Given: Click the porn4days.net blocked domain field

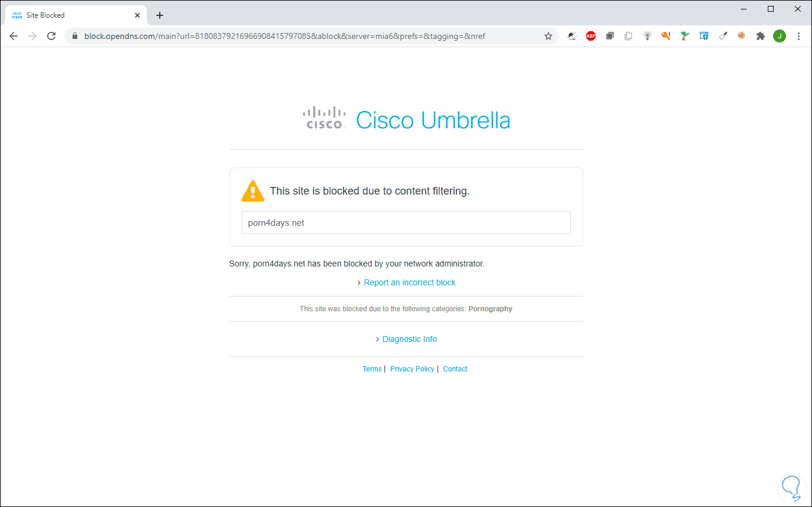Looking at the screenshot, I should point(406,223).
